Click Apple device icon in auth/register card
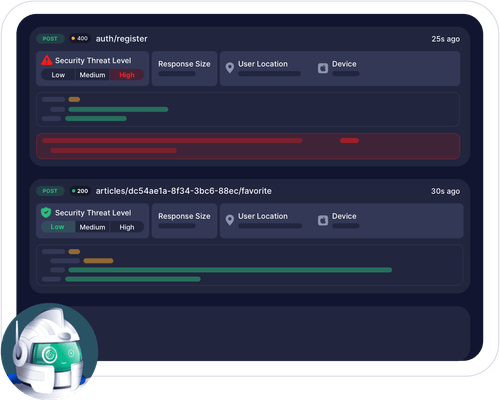Screen dimensions: 500x400 (323, 68)
